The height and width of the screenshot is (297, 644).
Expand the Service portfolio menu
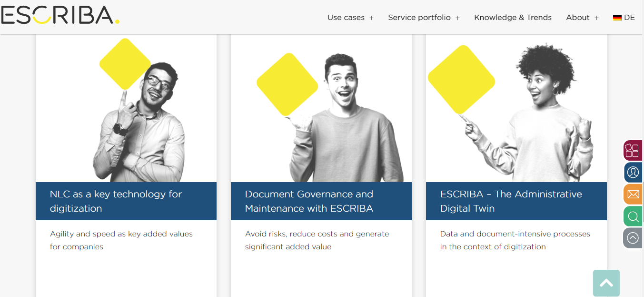coord(424,18)
